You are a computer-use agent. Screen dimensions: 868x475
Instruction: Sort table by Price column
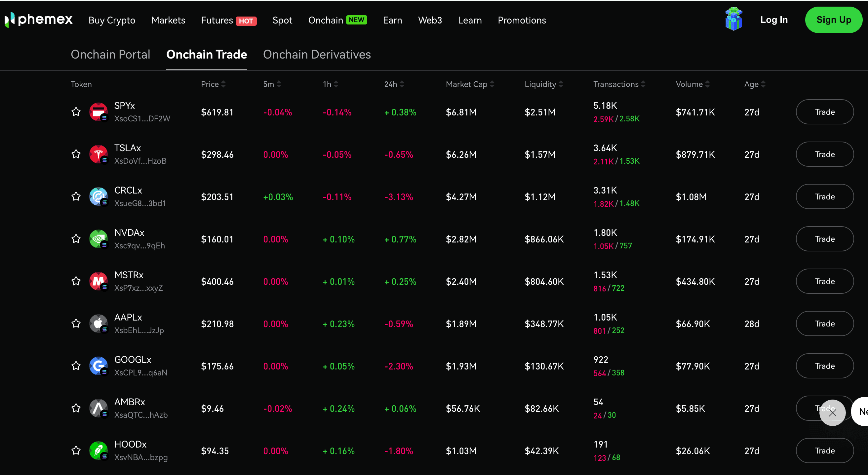click(213, 84)
